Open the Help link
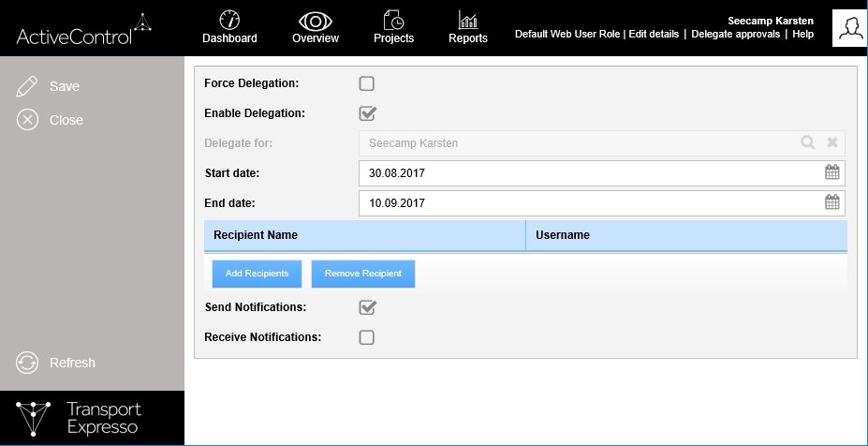 802,35
